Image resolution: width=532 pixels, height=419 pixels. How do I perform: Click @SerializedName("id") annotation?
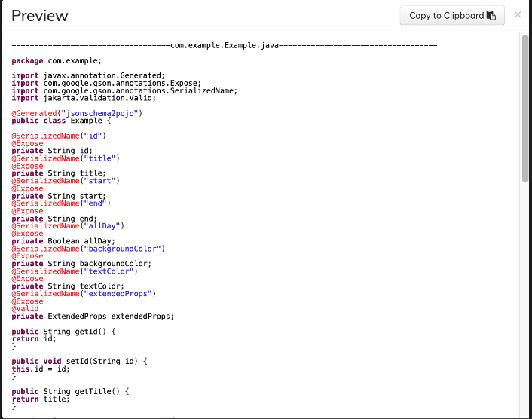59,136
